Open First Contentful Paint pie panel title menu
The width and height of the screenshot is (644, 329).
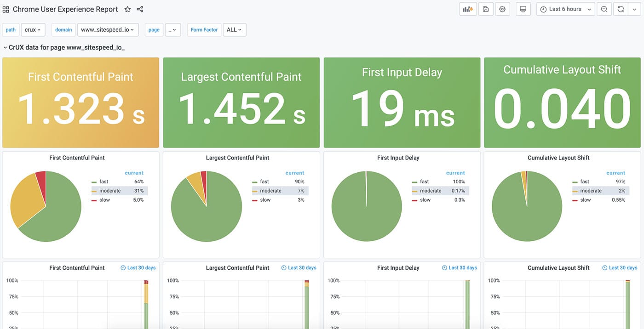[77, 158]
